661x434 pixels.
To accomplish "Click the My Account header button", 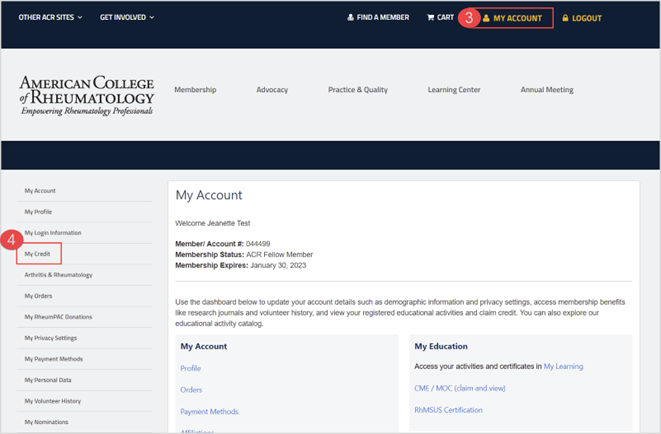I will [x=512, y=18].
